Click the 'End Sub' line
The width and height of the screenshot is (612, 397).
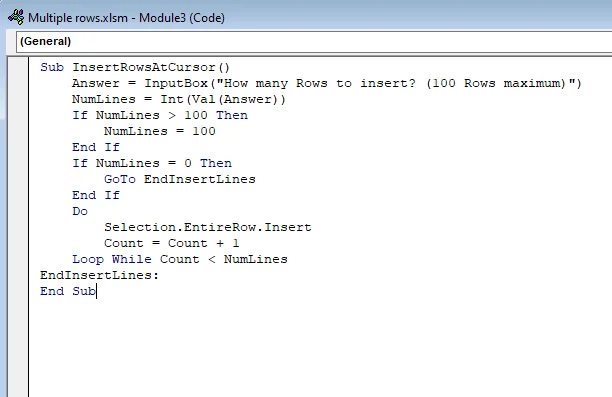point(68,291)
